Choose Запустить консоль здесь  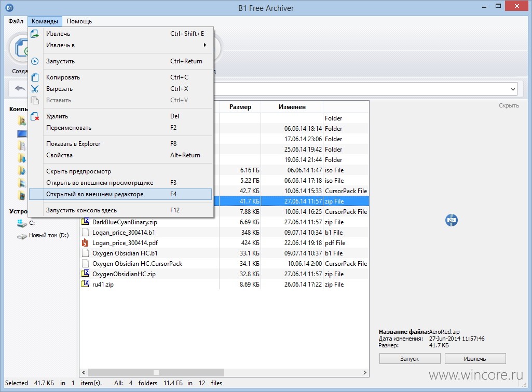pyautogui.click(x=120, y=210)
